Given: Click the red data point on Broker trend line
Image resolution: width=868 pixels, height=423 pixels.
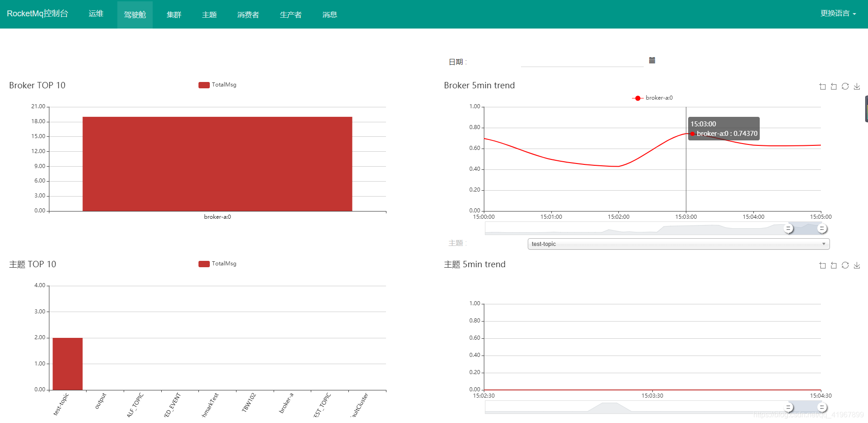Looking at the screenshot, I should [692, 134].
